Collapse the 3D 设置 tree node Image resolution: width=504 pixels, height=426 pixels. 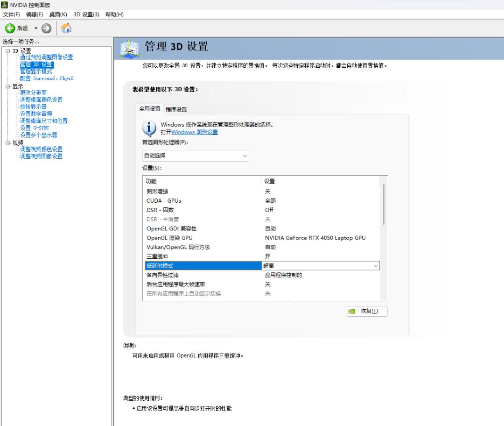[x=8, y=51]
